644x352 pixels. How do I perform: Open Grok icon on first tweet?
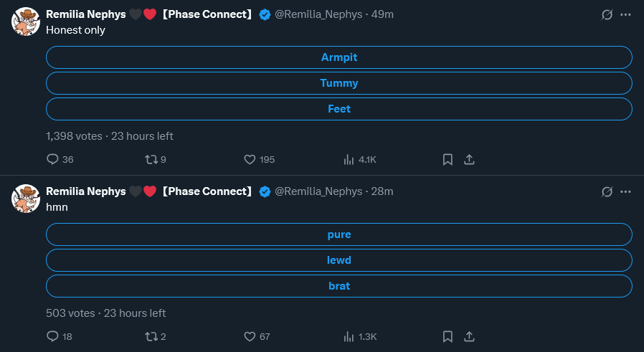pos(607,15)
